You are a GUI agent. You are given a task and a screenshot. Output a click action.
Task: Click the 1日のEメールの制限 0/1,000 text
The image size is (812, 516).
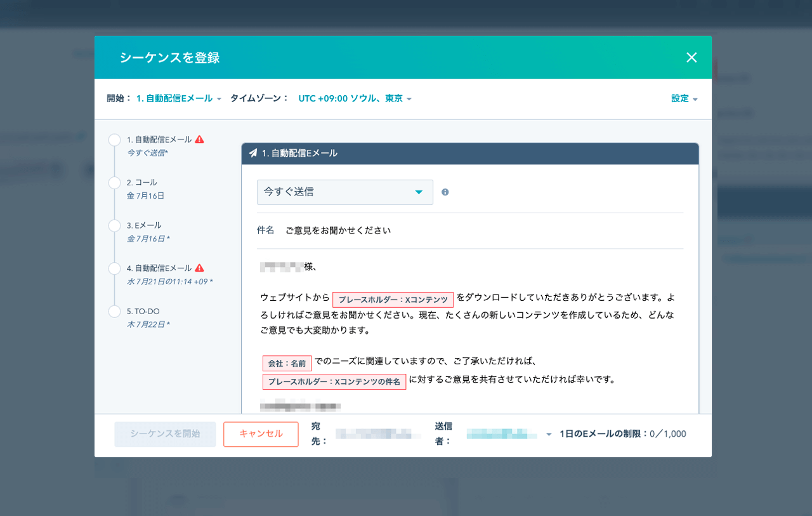coord(622,434)
